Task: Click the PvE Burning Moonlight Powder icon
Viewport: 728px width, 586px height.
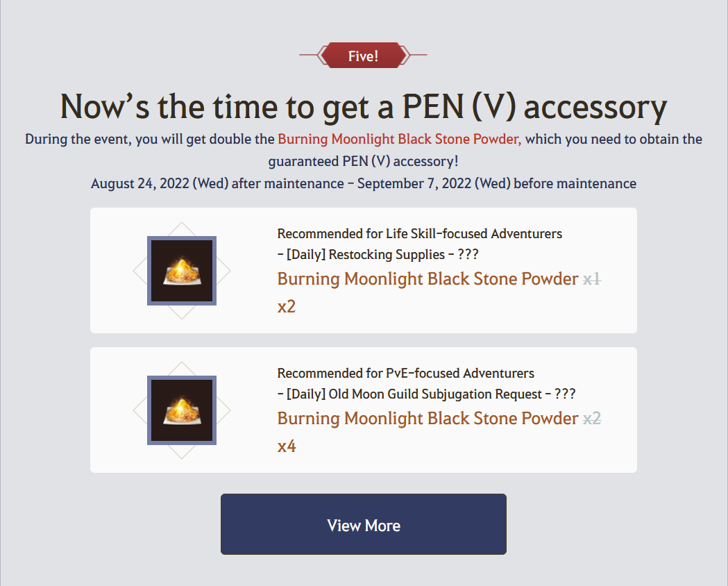Action: (x=182, y=410)
